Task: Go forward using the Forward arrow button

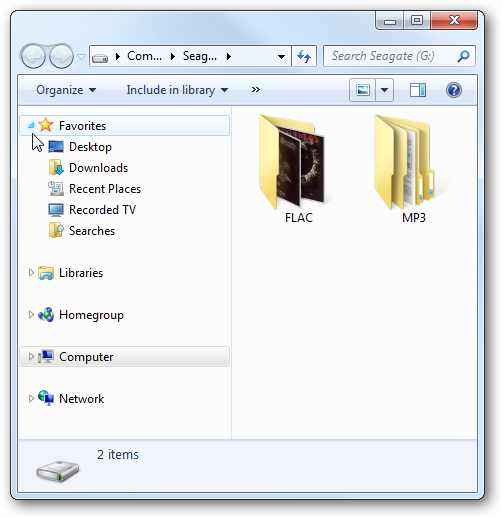Action: pos(61,56)
